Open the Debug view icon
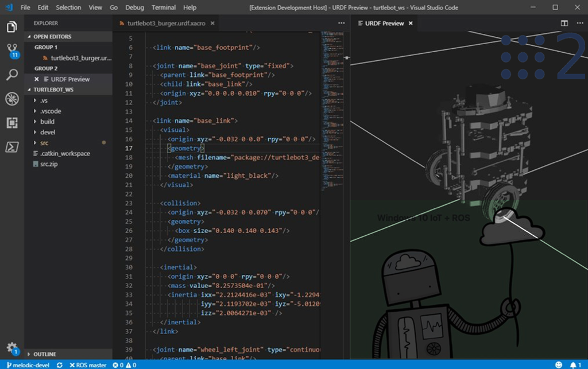The width and height of the screenshot is (588, 369). coord(12,99)
